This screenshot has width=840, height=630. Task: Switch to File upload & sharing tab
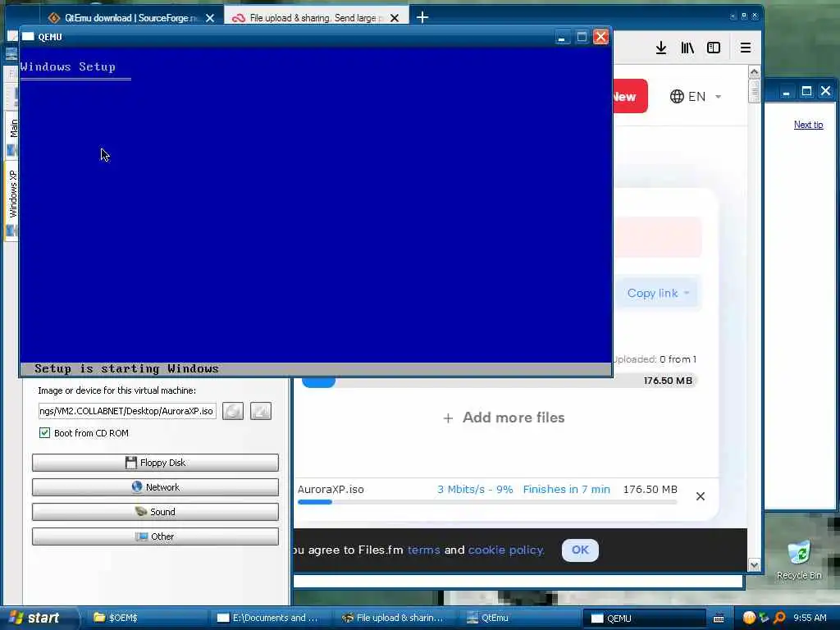point(316,18)
